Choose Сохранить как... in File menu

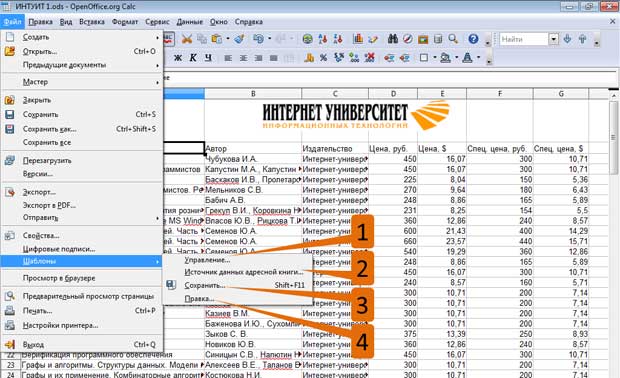(82, 129)
